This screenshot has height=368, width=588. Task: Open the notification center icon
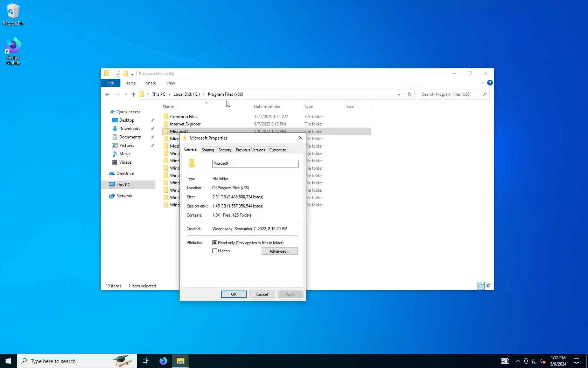pyautogui.click(x=576, y=361)
